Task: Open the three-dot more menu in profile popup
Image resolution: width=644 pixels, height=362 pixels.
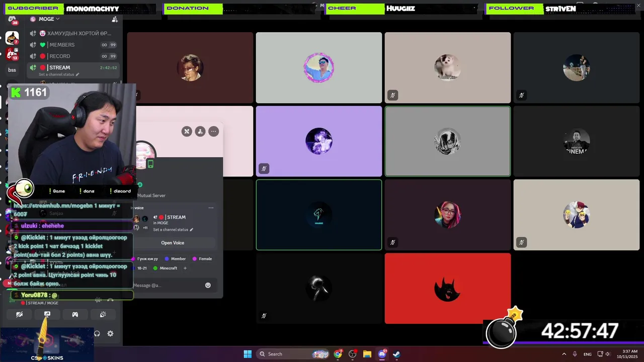Action: (x=214, y=131)
